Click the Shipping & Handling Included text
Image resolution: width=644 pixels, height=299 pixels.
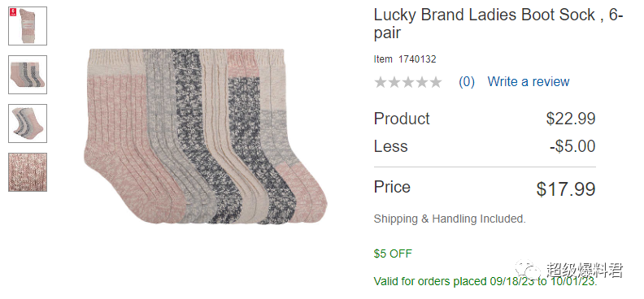click(x=450, y=219)
